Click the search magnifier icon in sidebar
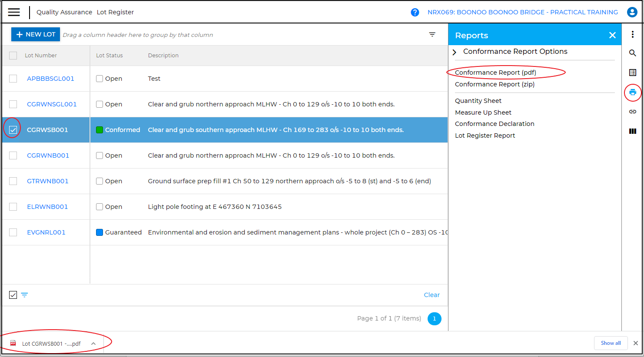644x357 pixels. point(632,53)
